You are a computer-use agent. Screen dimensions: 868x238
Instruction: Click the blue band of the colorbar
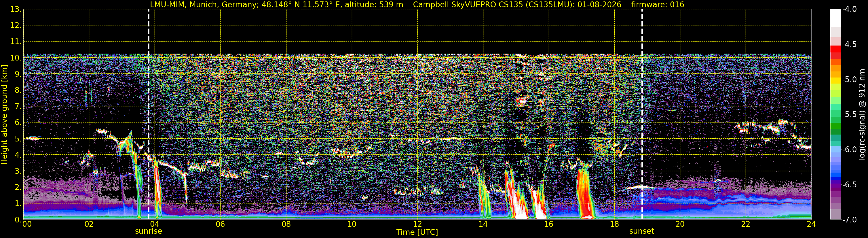(835, 175)
